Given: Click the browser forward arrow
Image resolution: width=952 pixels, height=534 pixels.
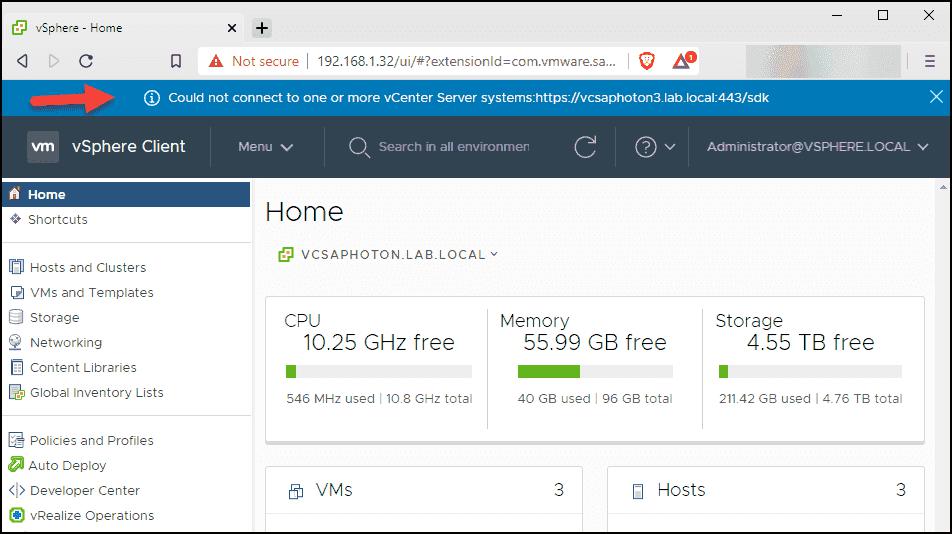Looking at the screenshot, I should tap(54, 61).
